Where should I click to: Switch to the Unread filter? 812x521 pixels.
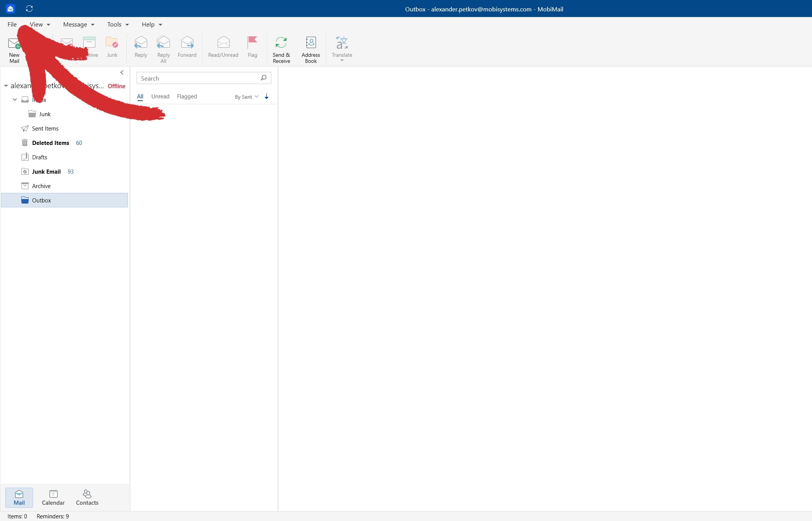160,96
